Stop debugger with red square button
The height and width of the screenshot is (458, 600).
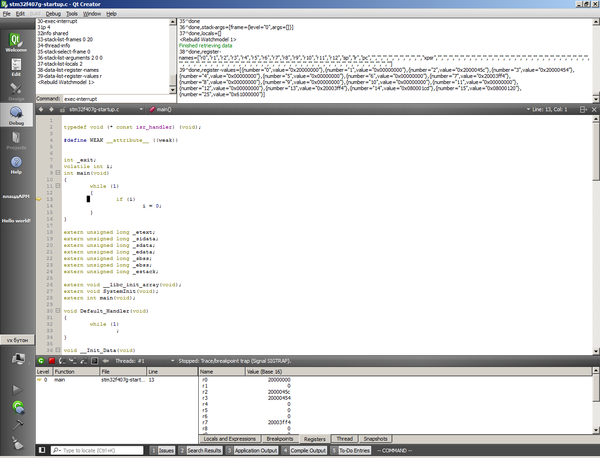coord(52,361)
